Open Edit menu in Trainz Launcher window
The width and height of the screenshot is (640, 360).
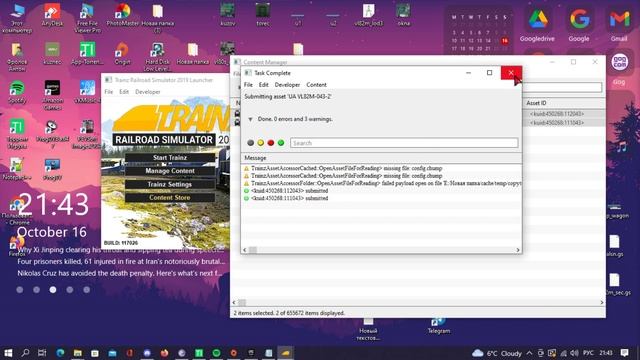(x=124, y=92)
